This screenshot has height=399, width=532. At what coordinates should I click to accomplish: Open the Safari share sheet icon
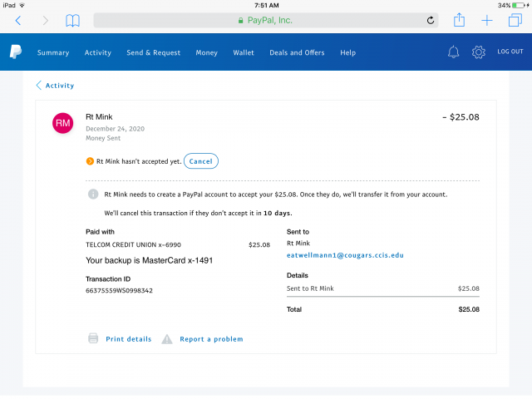[459, 20]
